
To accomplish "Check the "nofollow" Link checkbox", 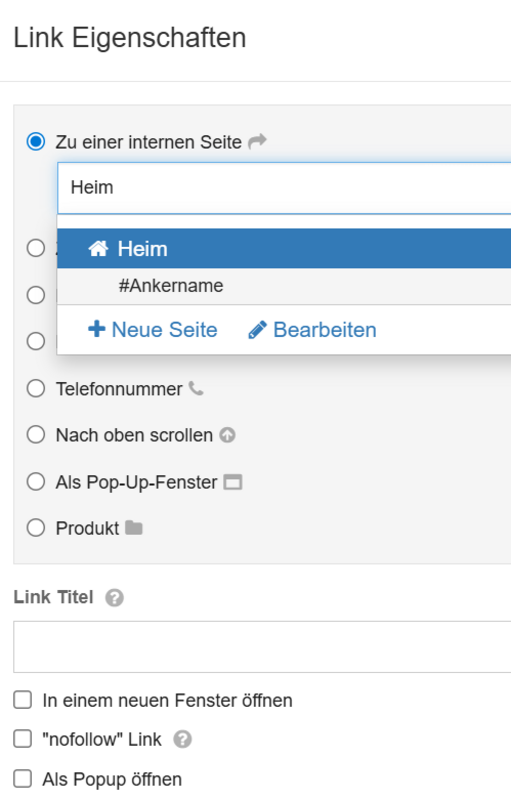I will [x=22, y=739].
